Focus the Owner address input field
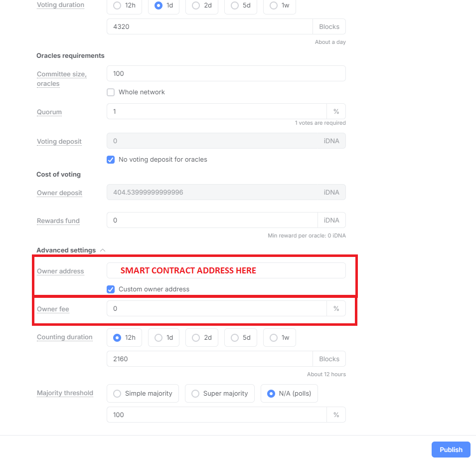 (226, 270)
